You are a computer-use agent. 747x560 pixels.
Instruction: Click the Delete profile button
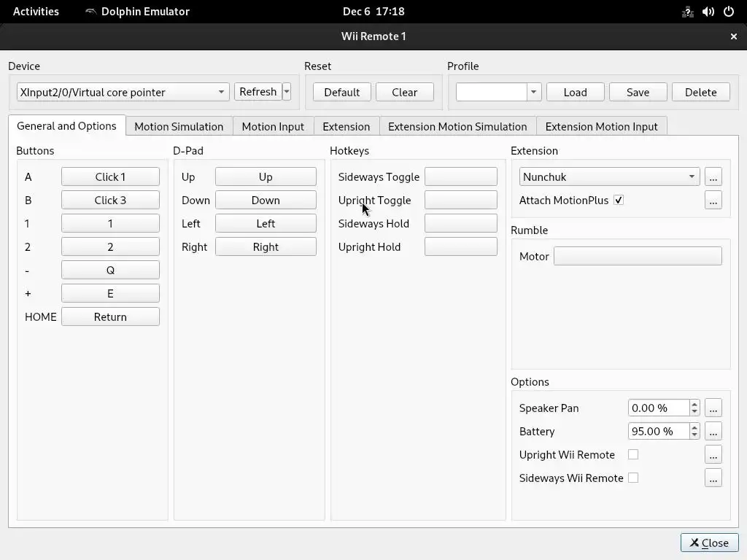(700, 92)
